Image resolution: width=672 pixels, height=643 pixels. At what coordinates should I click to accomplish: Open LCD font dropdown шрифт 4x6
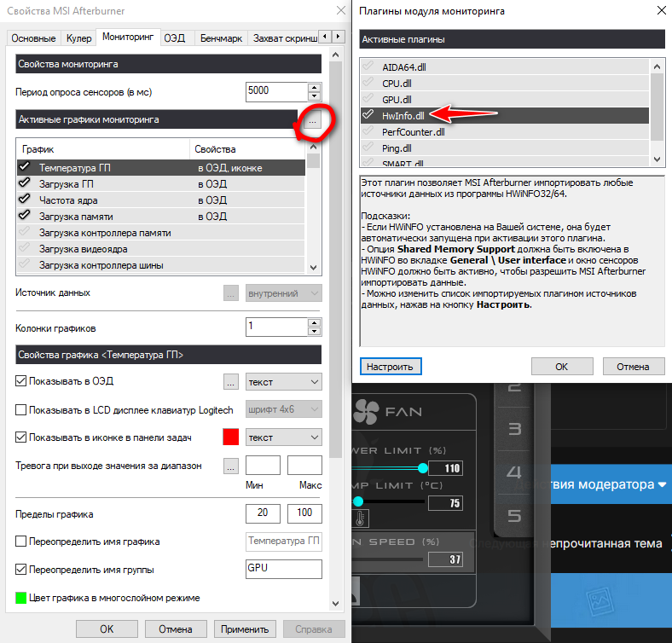click(x=284, y=409)
